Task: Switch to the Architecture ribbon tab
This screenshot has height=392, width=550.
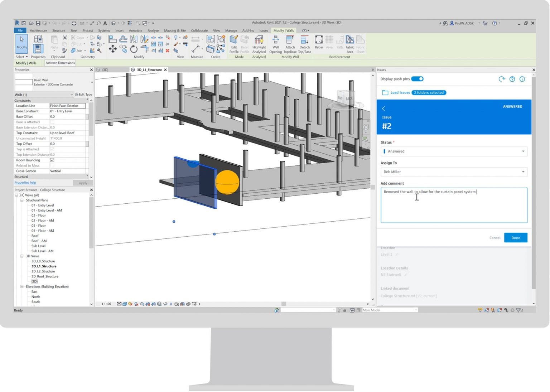Action: tap(38, 30)
